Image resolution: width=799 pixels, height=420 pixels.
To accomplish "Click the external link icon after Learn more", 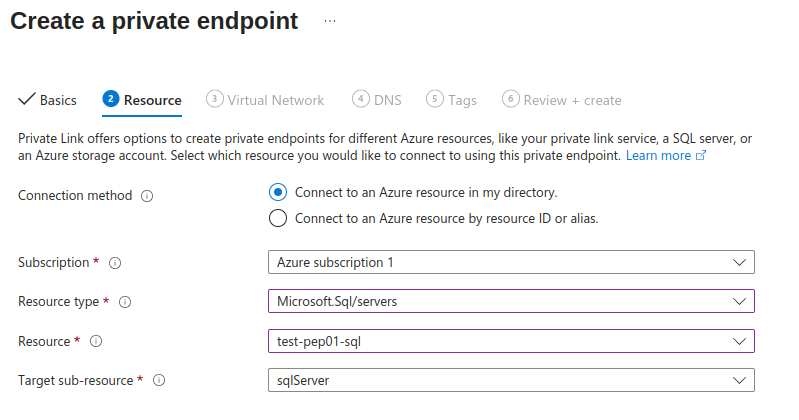I will click(701, 156).
